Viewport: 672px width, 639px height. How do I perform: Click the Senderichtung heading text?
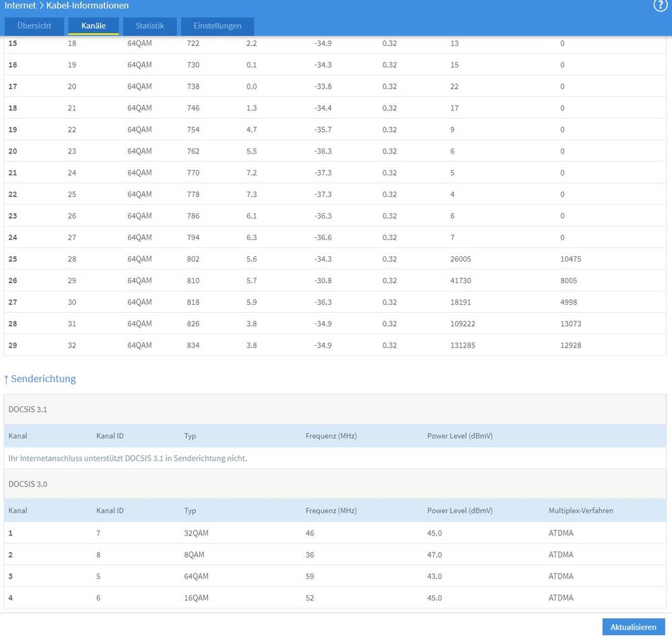coord(44,379)
